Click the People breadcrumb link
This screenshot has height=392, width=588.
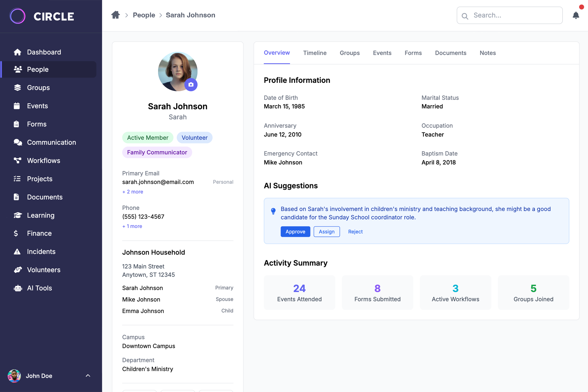point(144,15)
